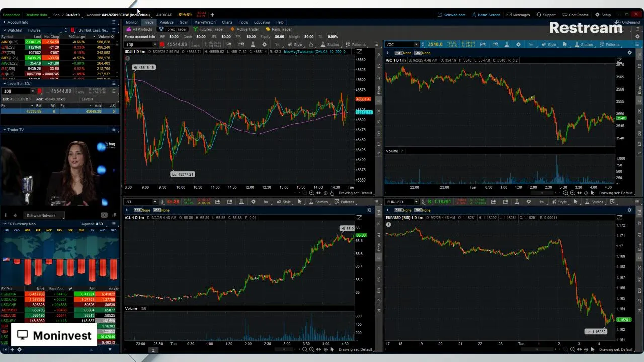644x362 pixels.
Task: Open Studies on the /GC chart
Action: click(584, 44)
